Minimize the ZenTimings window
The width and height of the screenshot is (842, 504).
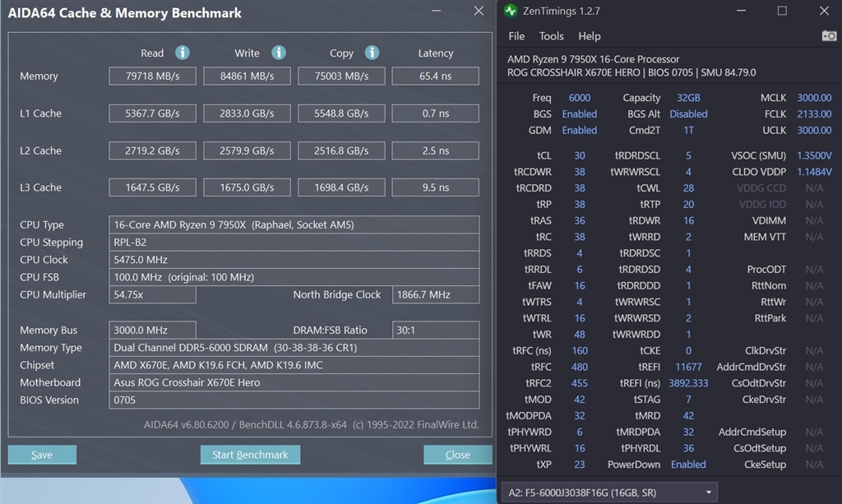tap(741, 11)
